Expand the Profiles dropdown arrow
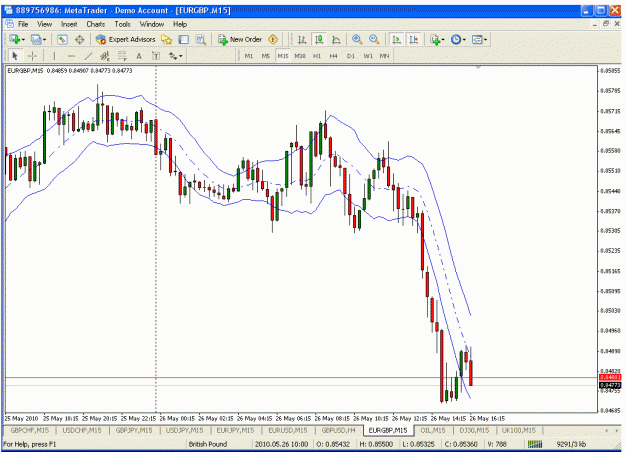625x452 pixels. click(x=44, y=39)
